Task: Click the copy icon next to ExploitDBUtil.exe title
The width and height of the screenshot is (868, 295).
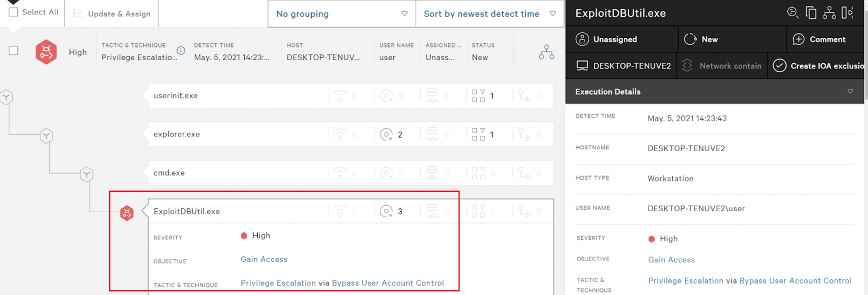Action: coord(811,13)
